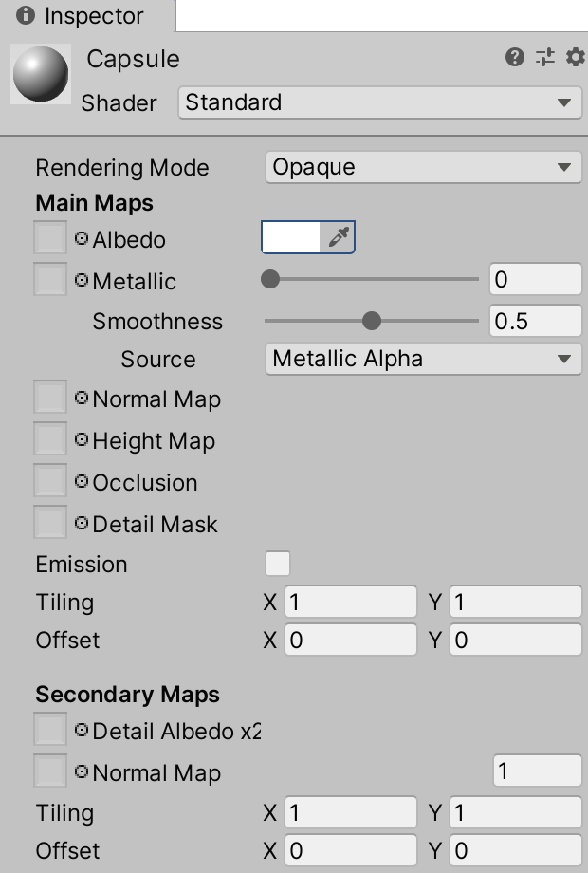Viewport: 588px width, 873px height.
Task: Click the Normal Map texture slot in Main Maps
Action: point(49,398)
